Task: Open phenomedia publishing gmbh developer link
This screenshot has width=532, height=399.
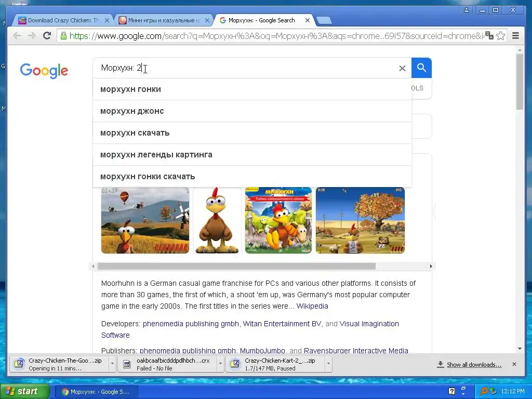Action: (x=191, y=324)
